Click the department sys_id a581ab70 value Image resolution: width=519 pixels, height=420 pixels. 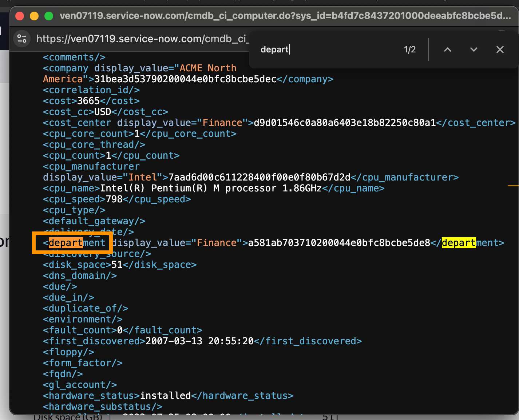click(339, 243)
